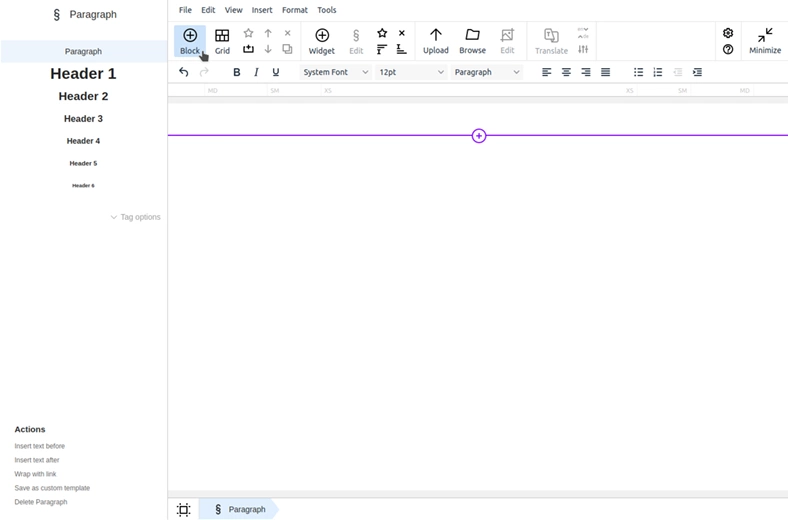Open the Paragraph format dropdown in toolbar

[x=486, y=72]
